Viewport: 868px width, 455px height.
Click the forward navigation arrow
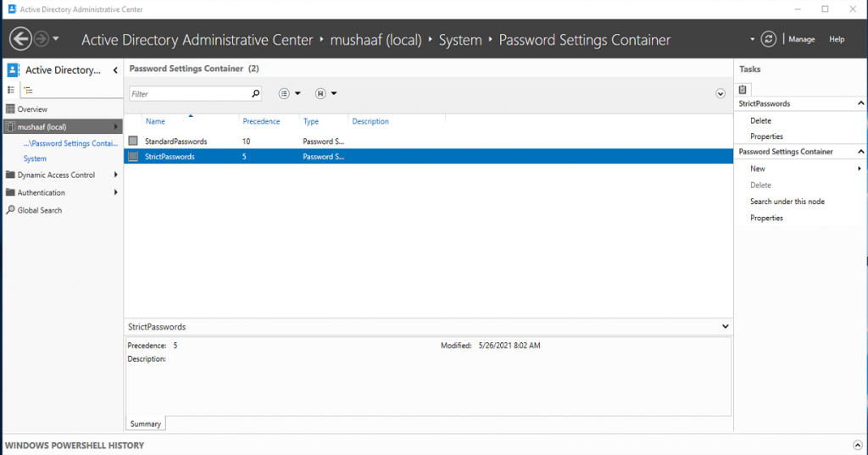pos(42,39)
